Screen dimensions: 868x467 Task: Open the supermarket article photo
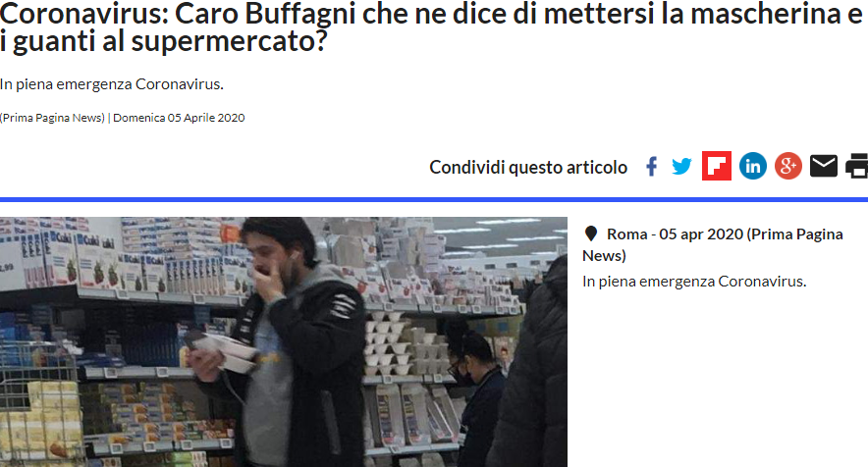click(284, 342)
